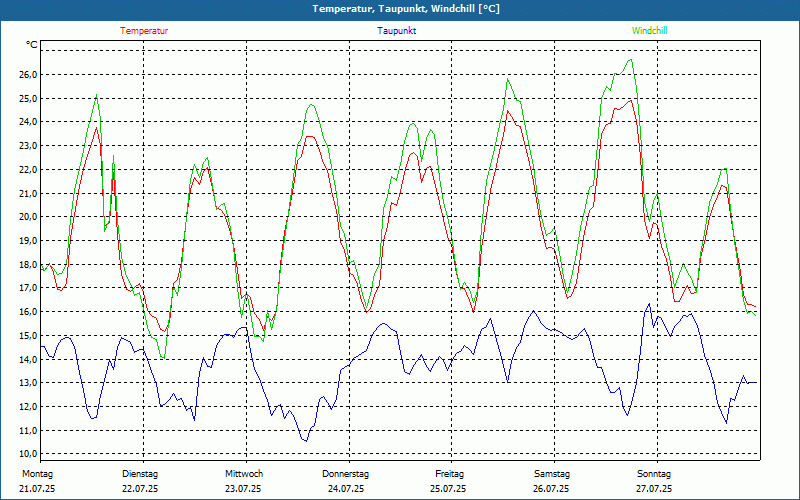Click the 23,0 y-axis value

click(29, 145)
